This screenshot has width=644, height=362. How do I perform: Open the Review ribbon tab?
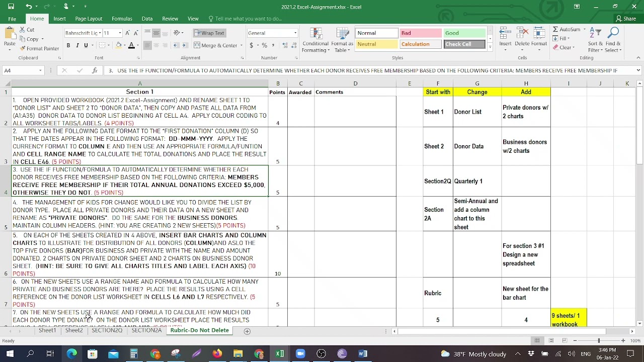point(170,19)
